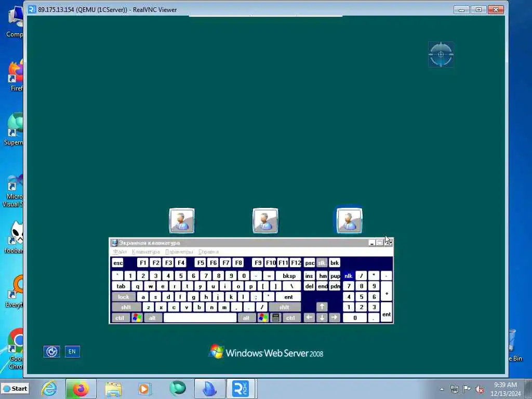Click the on-screen keyboard title bar icon
This screenshot has height=399, width=532.
[x=114, y=243]
